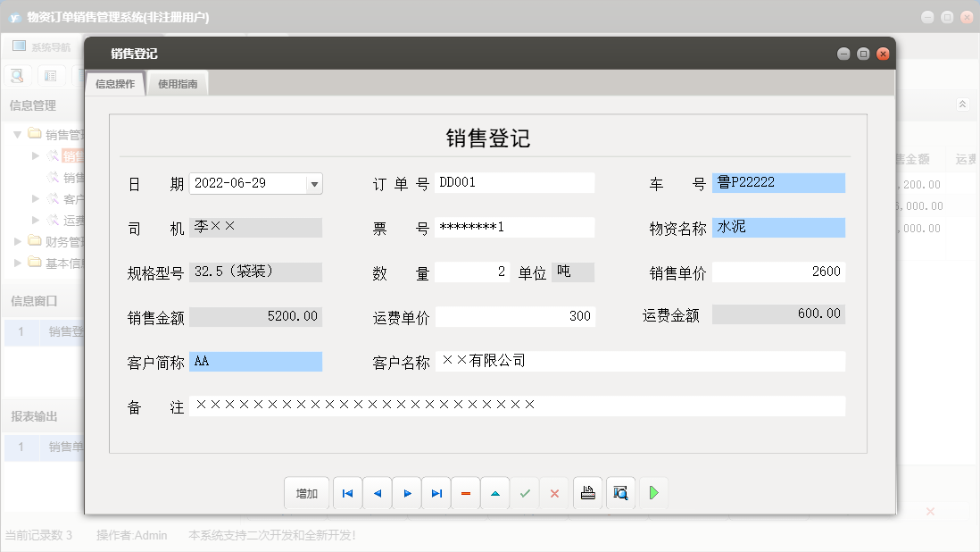980x552 pixels.
Task: Confirm the entry with the green checkmark
Action: pyautogui.click(x=525, y=492)
